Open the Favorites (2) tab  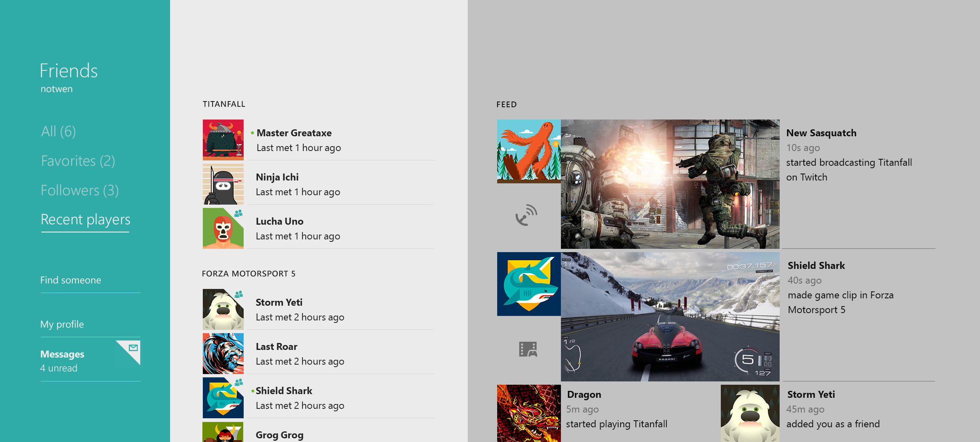coord(78,161)
